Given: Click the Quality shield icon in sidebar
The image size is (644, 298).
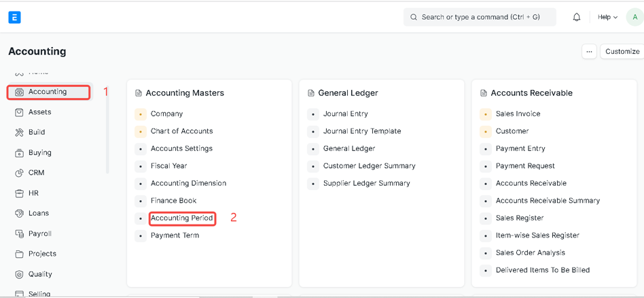Looking at the screenshot, I should click(20, 274).
